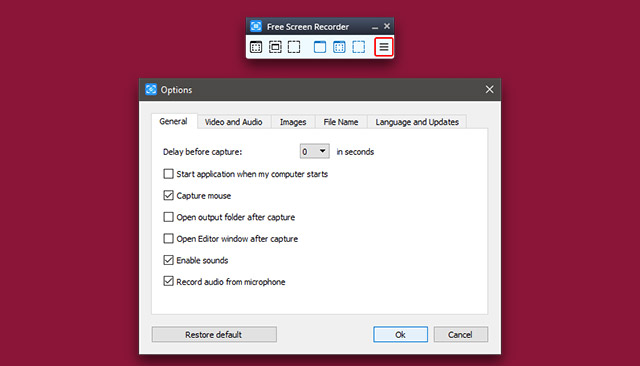Expand the Delay before capture dropdown
The height and width of the screenshot is (366, 640).
tap(314, 151)
